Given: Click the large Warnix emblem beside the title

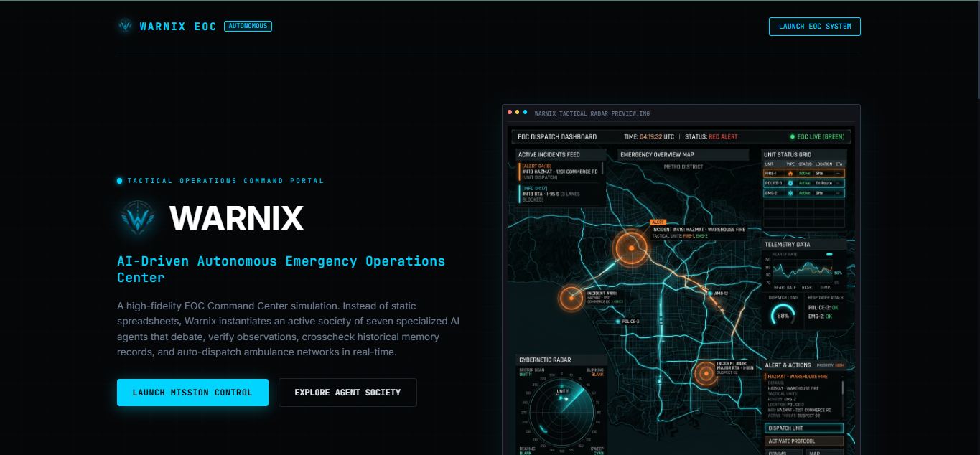Looking at the screenshot, I should [138, 217].
